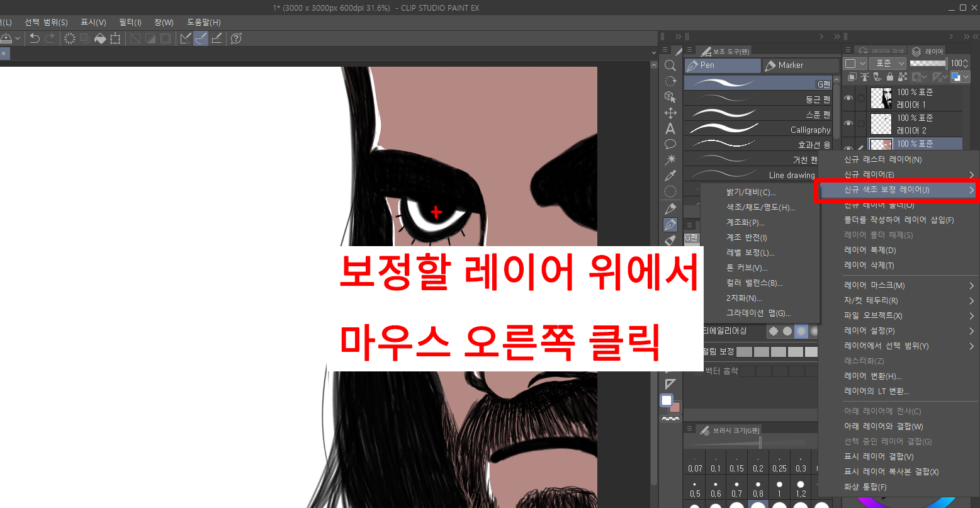Open the layer color blue swatch dropdown
980x508 pixels.
click(960, 77)
